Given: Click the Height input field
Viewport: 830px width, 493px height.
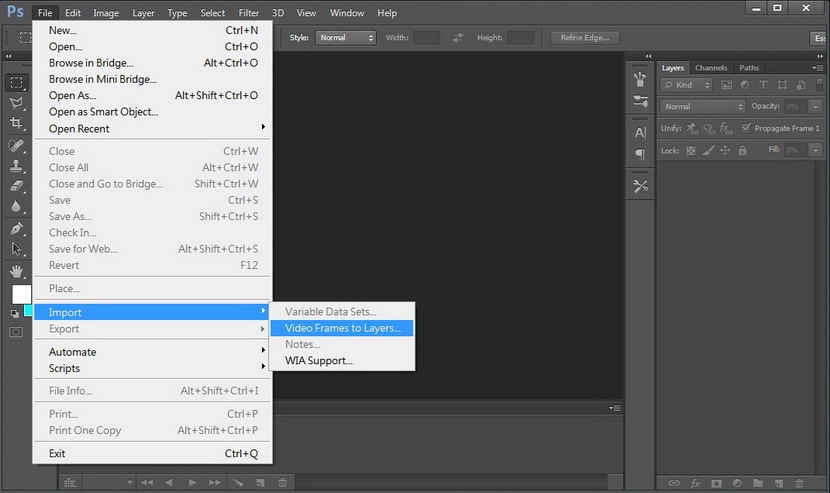Looking at the screenshot, I should click(x=520, y=38).
